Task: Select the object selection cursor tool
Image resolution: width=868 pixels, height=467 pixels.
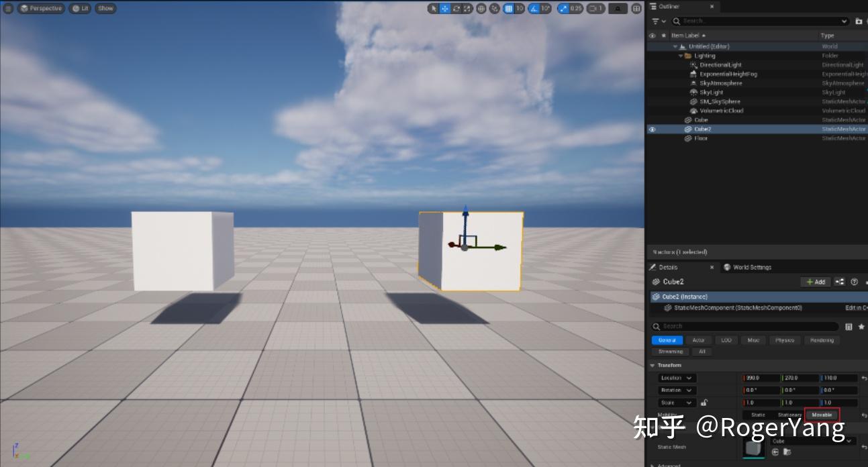Action: (434, 8)
